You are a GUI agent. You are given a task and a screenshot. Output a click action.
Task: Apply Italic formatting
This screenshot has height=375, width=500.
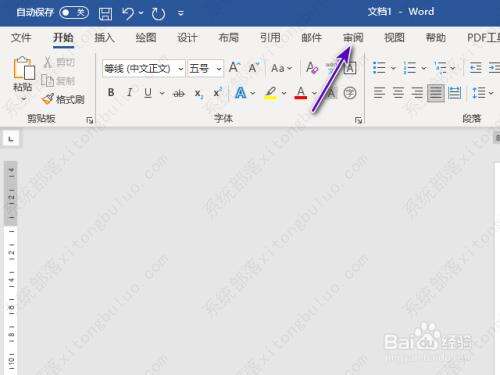point(129,92)
